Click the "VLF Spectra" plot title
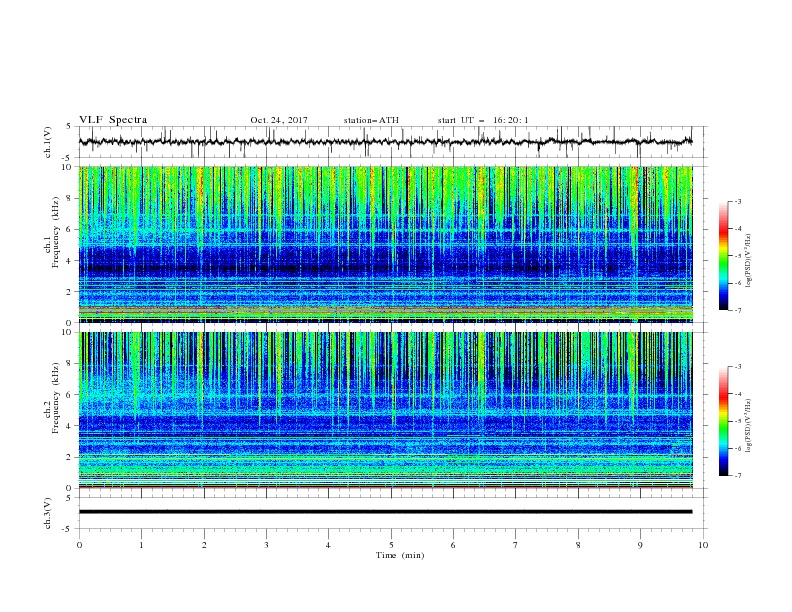Viewport: 792px width, 612px height. (x=113, y=120)
